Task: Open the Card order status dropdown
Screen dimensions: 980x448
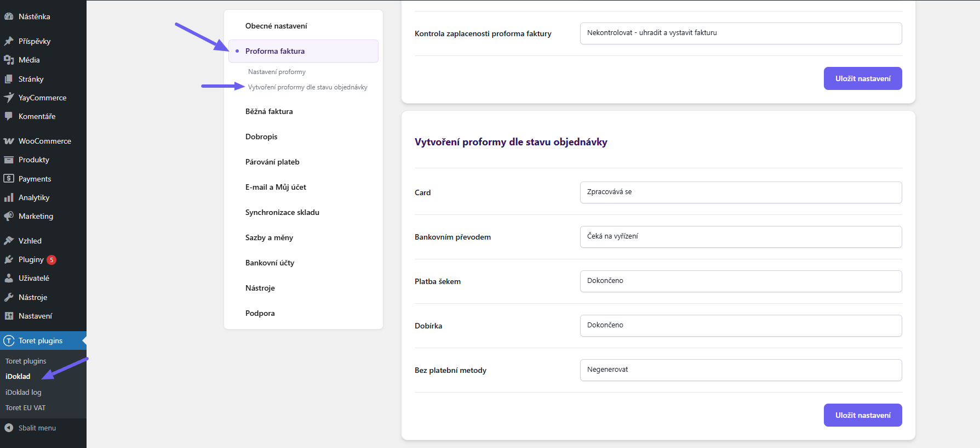Action: 741,192
